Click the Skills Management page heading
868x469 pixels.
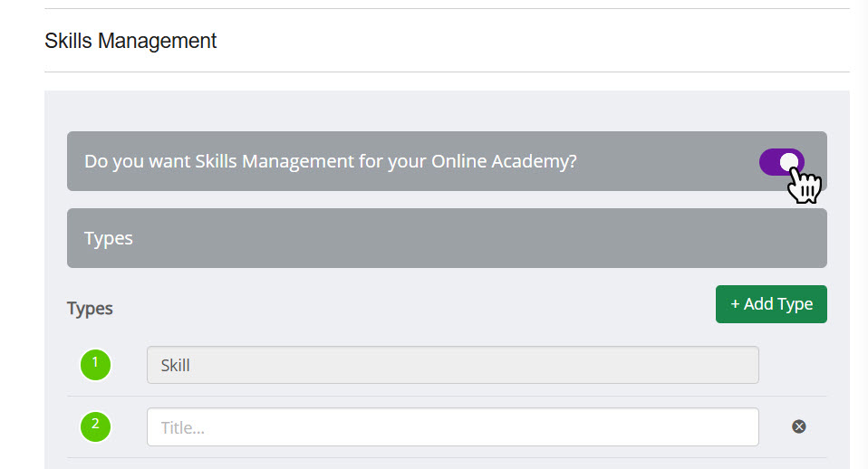point(130,41)
